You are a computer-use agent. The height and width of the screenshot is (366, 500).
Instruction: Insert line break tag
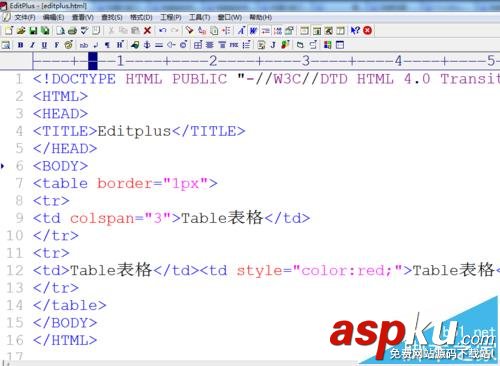tap(95, 45)
